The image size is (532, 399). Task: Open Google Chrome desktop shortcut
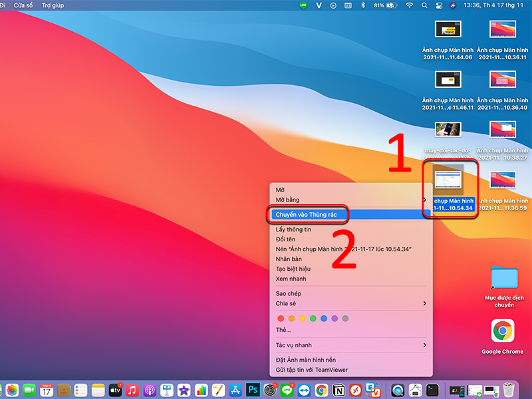pos(502,331)
